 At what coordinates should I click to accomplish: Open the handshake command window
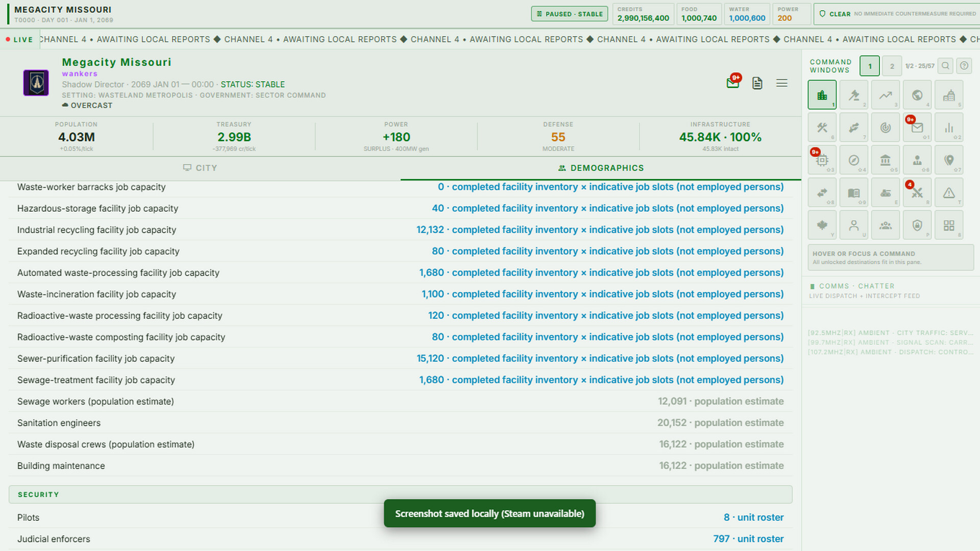click(853, 128)
